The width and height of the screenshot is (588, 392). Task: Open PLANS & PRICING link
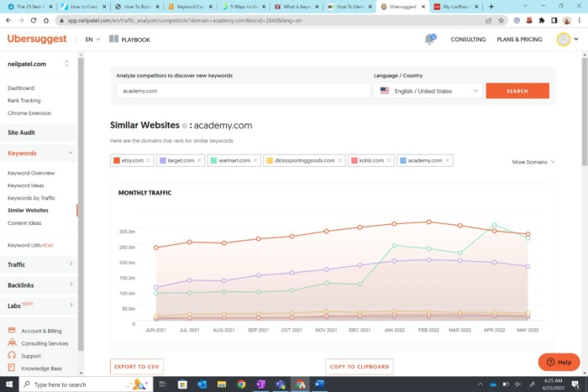coord(519,39)
